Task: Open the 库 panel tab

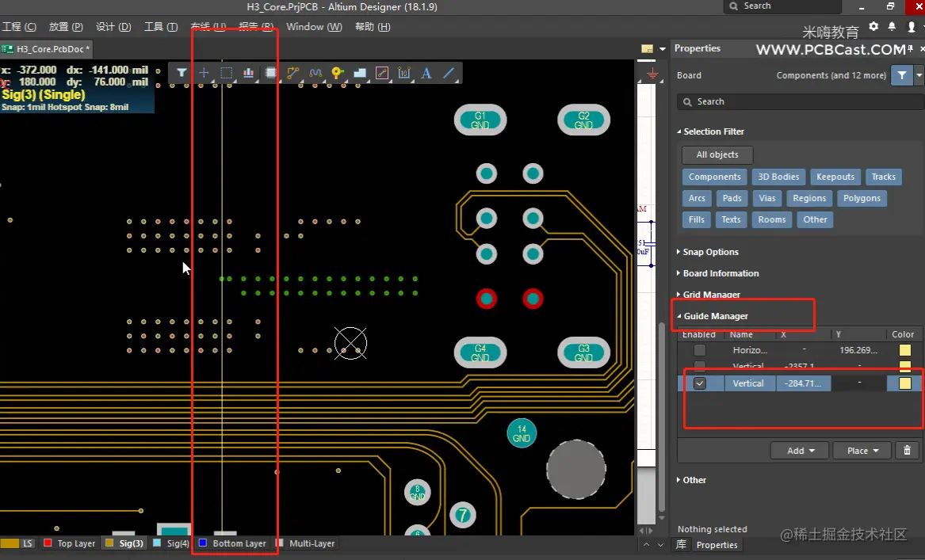Action: 681,545
